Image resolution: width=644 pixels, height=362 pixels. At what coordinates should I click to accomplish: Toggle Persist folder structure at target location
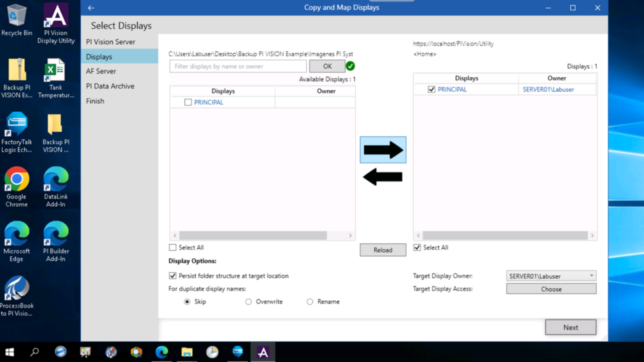pos(173,276)
